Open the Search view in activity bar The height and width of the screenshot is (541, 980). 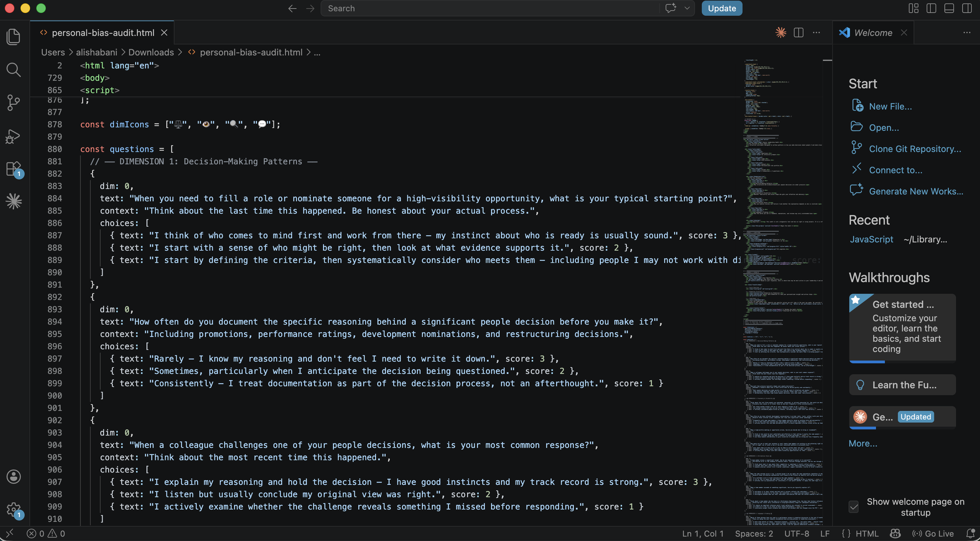tap(14, 70)
